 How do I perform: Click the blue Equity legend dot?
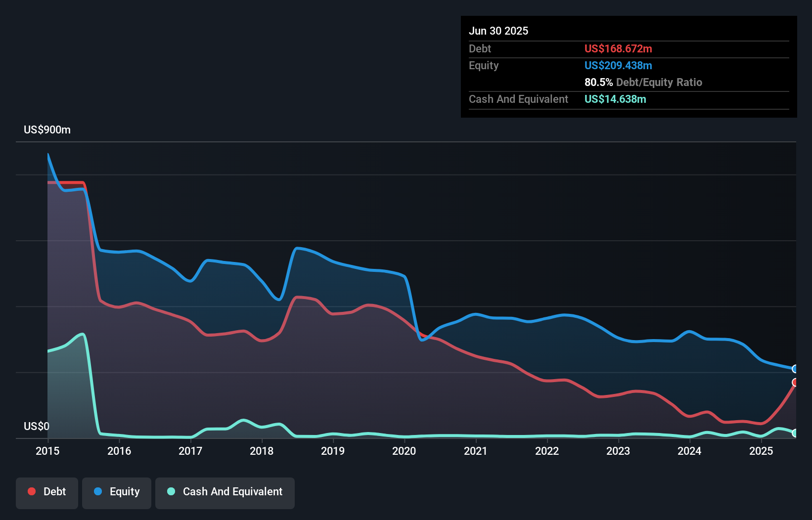(x=98, y=491)
